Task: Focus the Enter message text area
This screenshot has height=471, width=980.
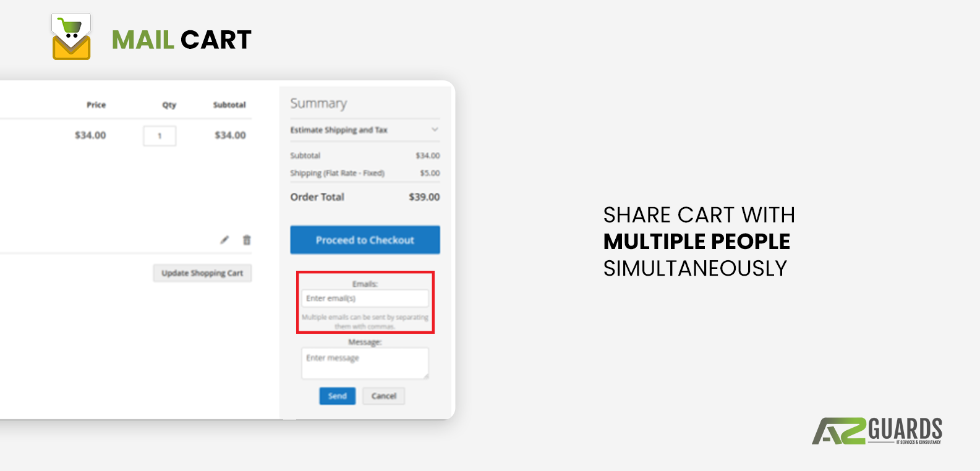Action: tap(365, 363)
